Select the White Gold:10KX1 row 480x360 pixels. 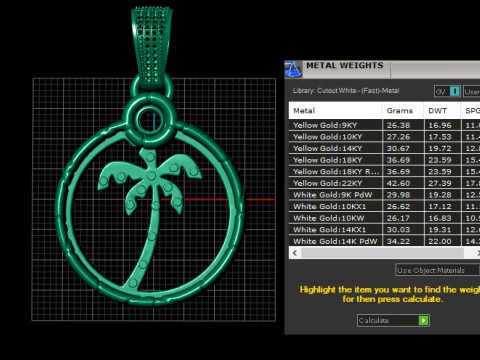point(384,207)
